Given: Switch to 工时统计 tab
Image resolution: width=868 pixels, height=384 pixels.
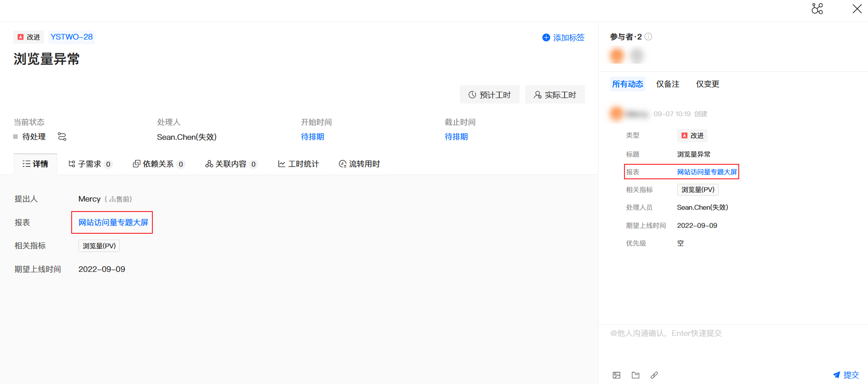Looking at the screenshot, I should [298, 164].
